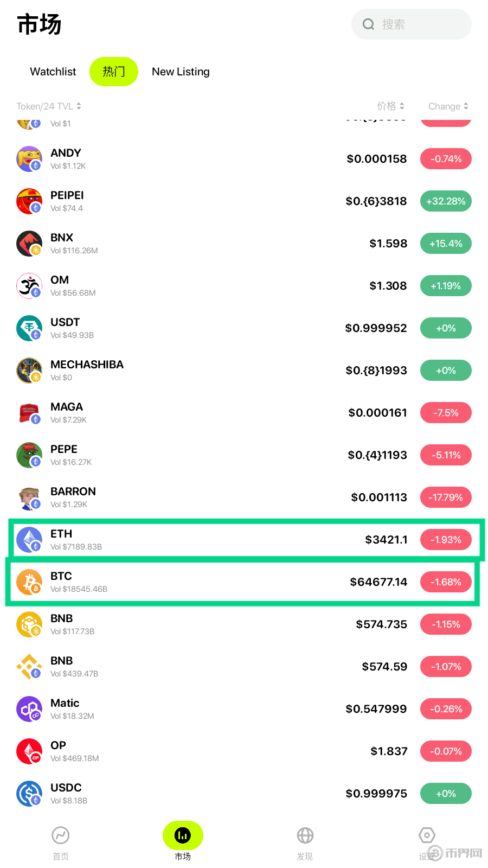Click the search input field
Viewport: 488px width, 868px height.
[418, 24]
